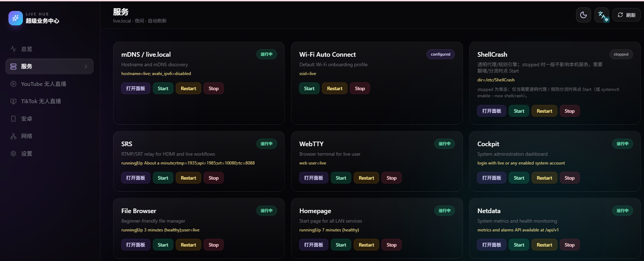Viewport: 644px width, 261px height.
Task: Expand the 服务 sidebar chevron arrow
Action: (86, 67)
